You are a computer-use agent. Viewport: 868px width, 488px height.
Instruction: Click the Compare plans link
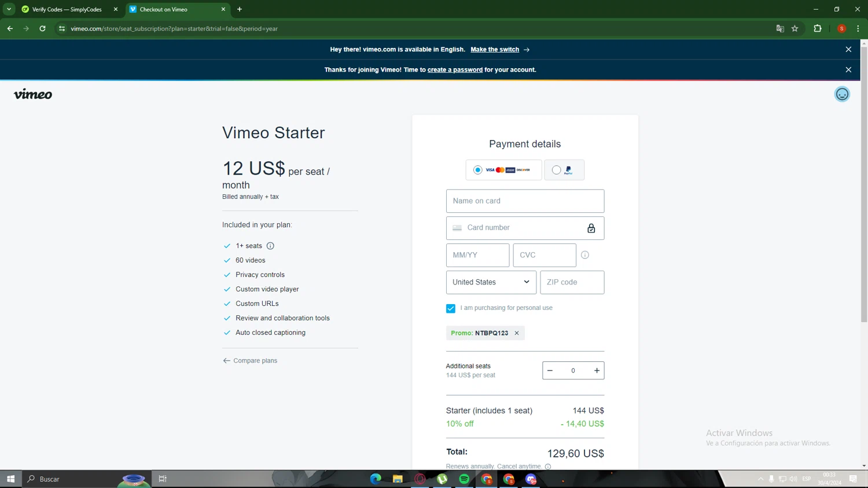pos(250,361)
